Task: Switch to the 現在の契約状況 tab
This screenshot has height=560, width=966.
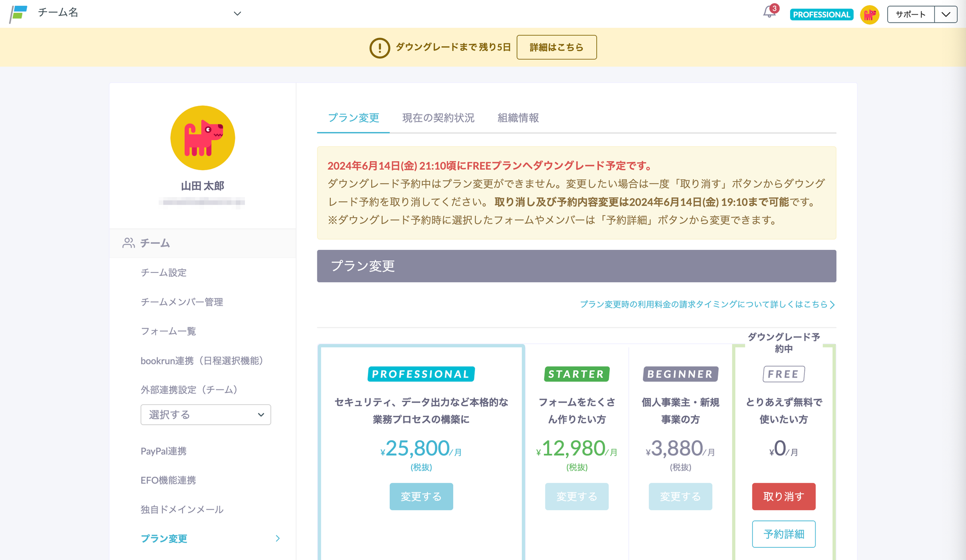Action: pyautogui.click(x=438, y=118)
